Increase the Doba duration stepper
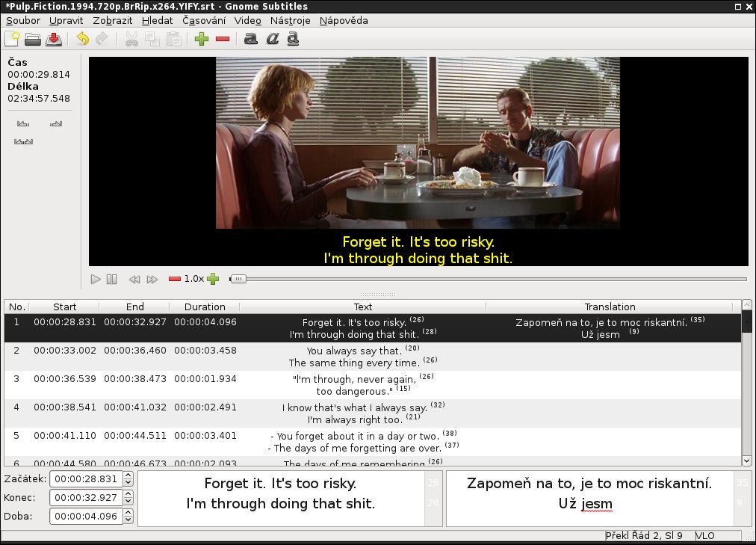This screenshot has width=756, height=545. pyautogui.click(x=128, y=513)
